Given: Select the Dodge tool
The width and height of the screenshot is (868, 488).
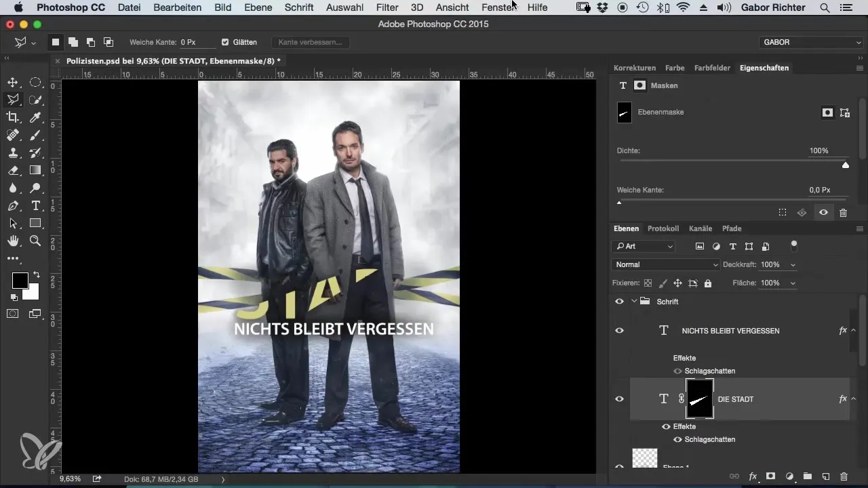Looking at the screenshot, I should [35, 188].
